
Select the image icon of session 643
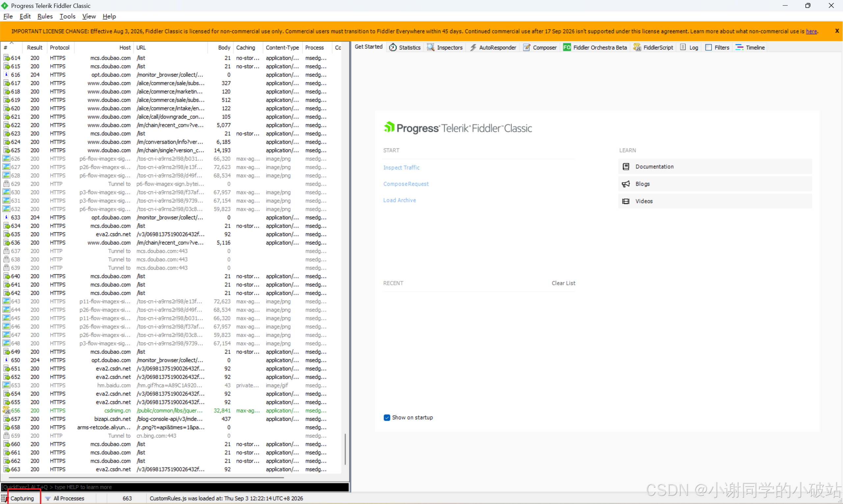point(7,301)
